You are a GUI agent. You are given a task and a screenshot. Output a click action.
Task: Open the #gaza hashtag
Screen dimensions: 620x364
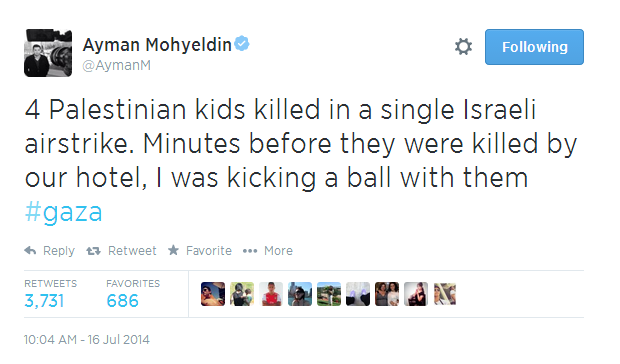pos(64,213)
